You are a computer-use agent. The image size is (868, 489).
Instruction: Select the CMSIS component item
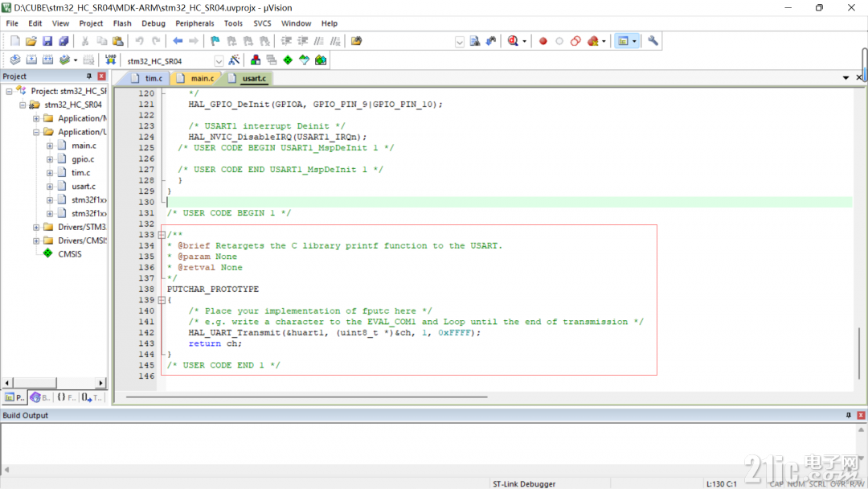click(70, 254)
